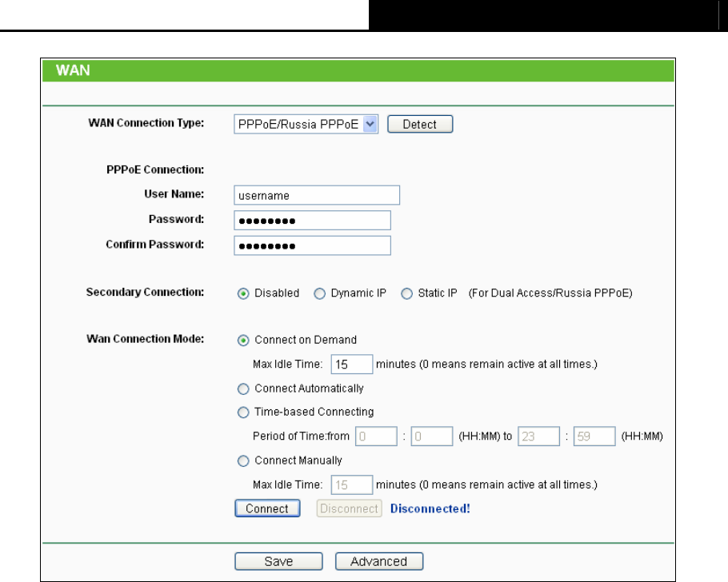The image size is (728, 582).
Task: Click the 'Period of Time:from' label
Action: pyautogui.click(x=301, y=436)
